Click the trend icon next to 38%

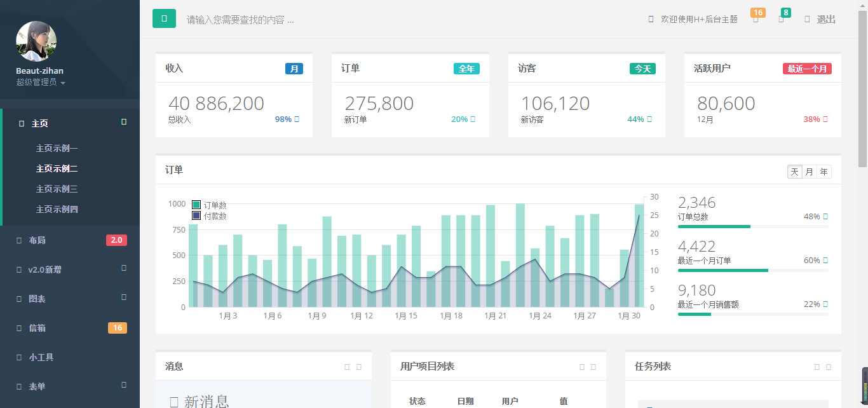825,119
